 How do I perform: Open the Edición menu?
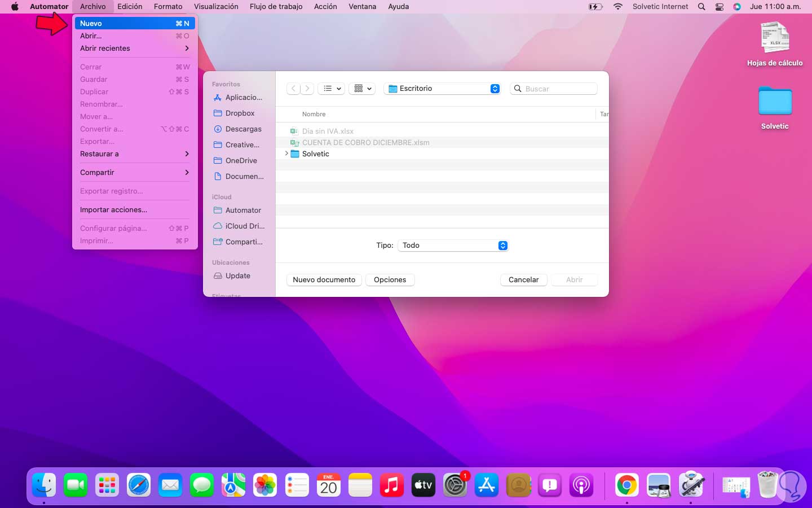pyautogui.click(x=130, y=7)
